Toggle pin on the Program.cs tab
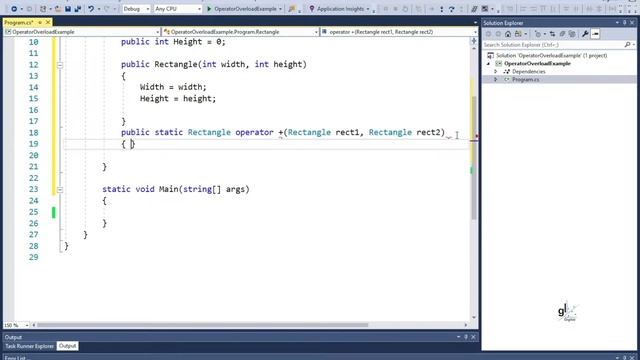 point(40,22)
